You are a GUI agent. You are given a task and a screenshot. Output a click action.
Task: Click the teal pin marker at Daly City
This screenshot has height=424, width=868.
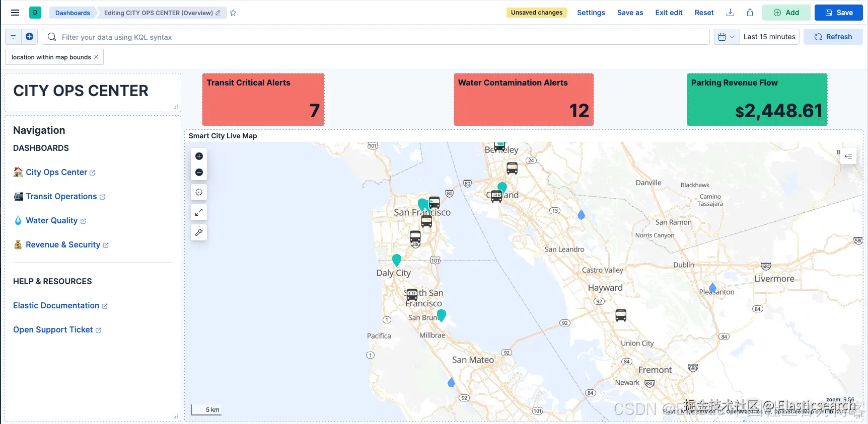(397, 260)
